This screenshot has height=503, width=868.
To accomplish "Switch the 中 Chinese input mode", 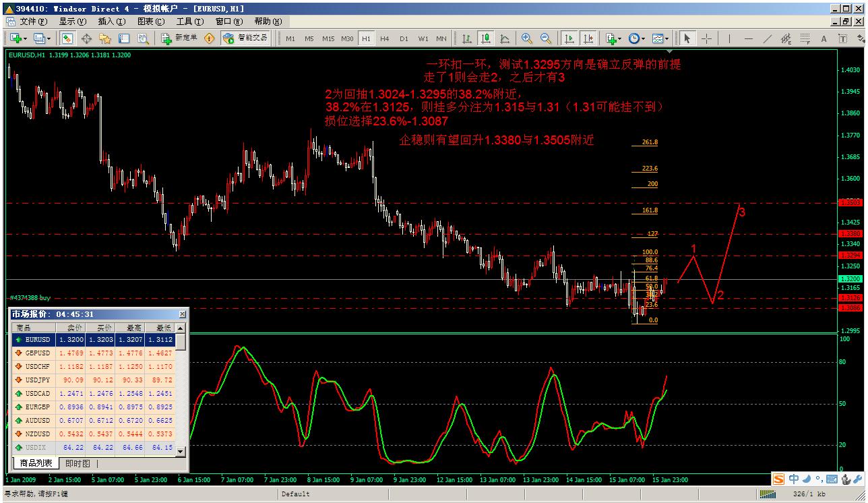I will click(794, 479).
